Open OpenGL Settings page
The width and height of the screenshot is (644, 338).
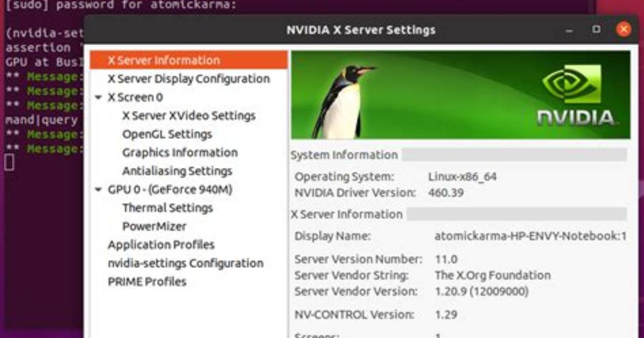pos(167,135)
